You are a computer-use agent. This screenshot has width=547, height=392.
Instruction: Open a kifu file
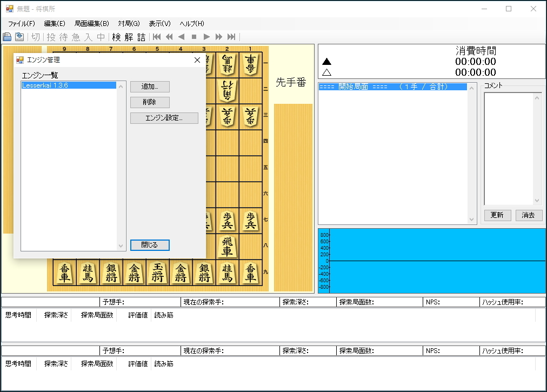pyautogui.click(x=7, y=36)
